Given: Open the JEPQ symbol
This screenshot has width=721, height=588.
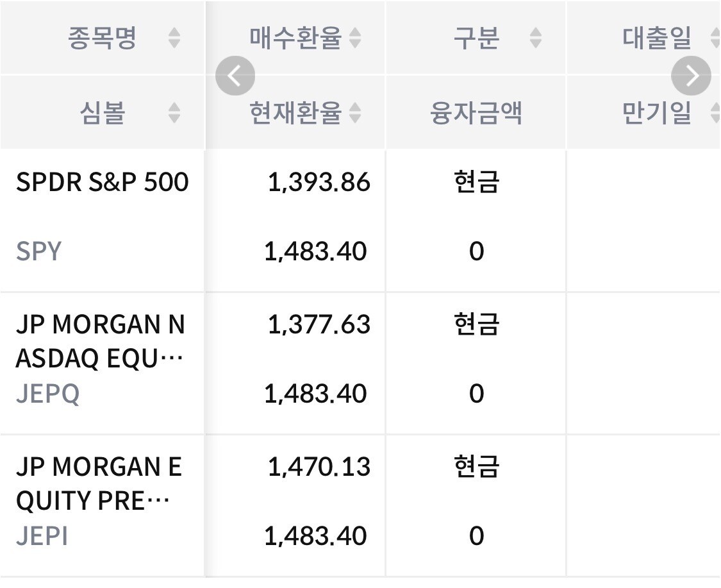Looking at the screenshot, I should pyautogui.click(x=47, y=394).
